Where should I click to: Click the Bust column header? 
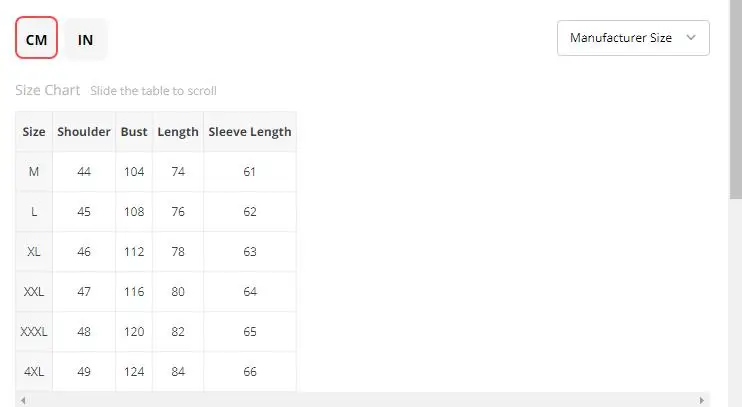(x=134, y=132)
